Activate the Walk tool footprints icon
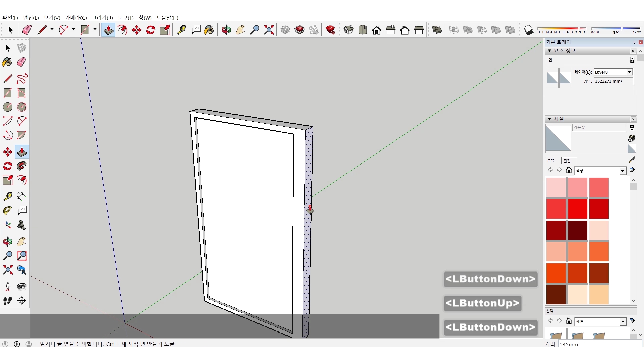Screen dimensions: 644x362 (x=7, y=301)
